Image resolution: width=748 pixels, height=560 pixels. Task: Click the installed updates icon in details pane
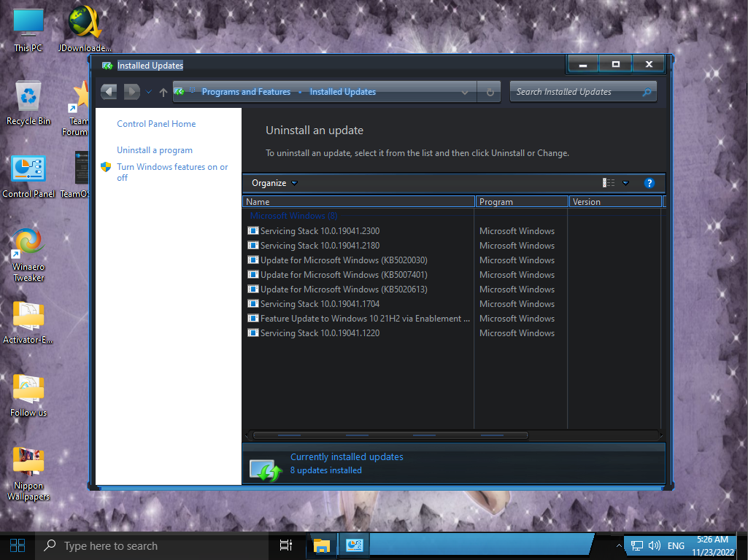click(x=265, y=470)
